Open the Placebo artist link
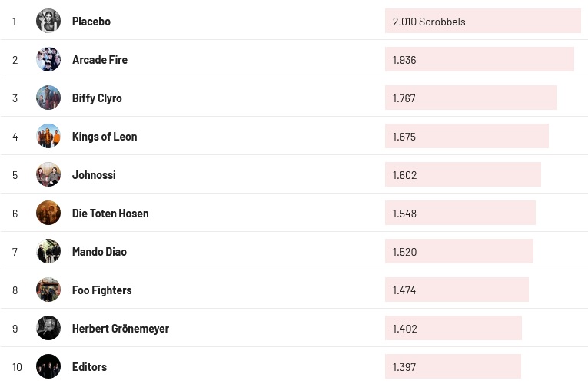 (91, 22)
